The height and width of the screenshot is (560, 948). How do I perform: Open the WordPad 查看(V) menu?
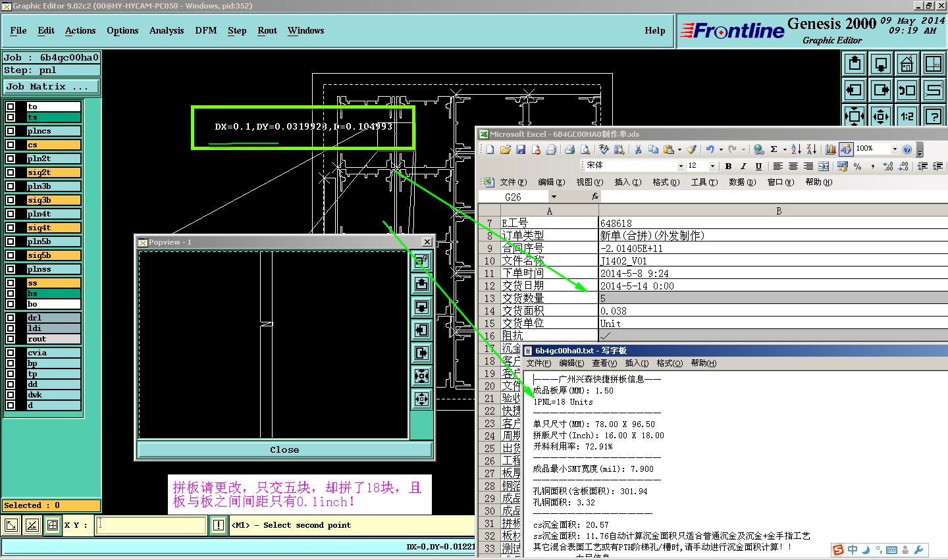coord(604,363)
